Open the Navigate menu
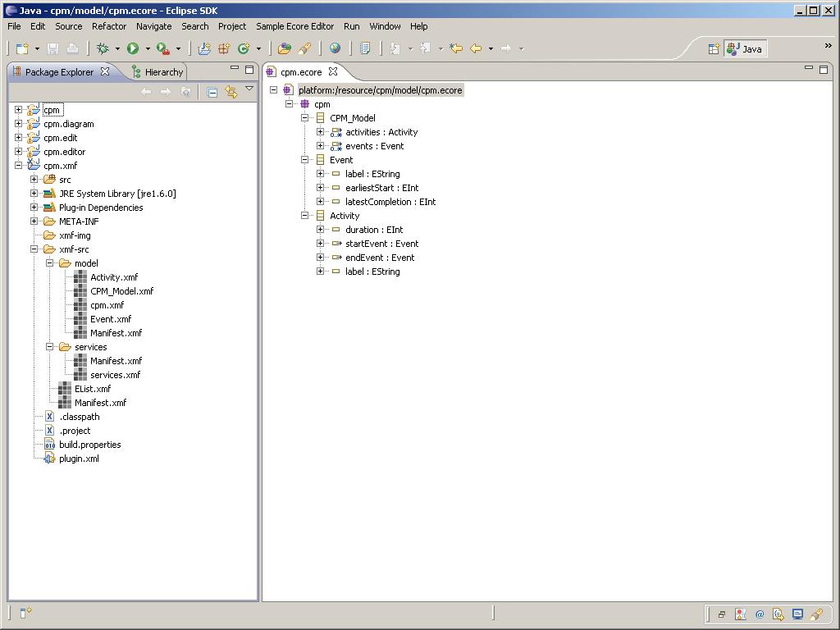This screenshot has width=840, height=630. point(153,26)
